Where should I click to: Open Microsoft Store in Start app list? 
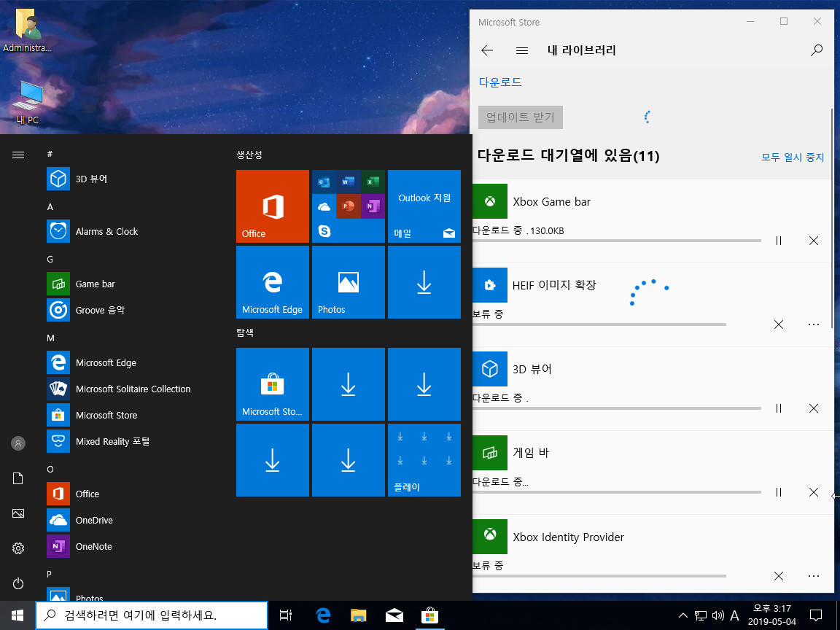131,415
